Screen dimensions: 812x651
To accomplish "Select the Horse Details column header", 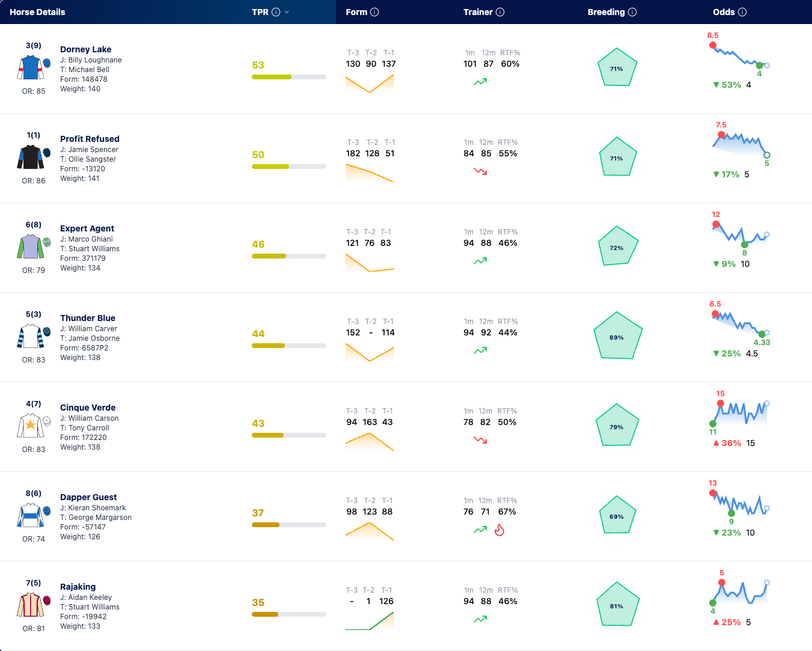I will point(37,12).
